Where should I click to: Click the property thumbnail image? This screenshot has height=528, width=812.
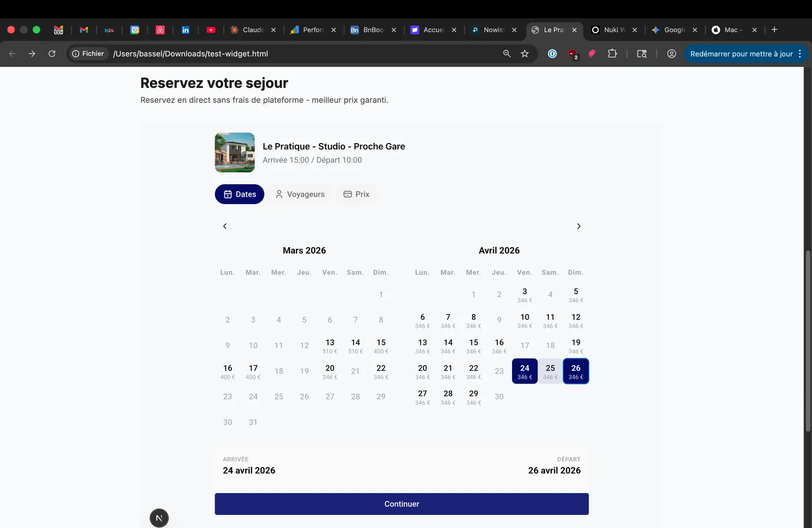[x=234, y=153]
